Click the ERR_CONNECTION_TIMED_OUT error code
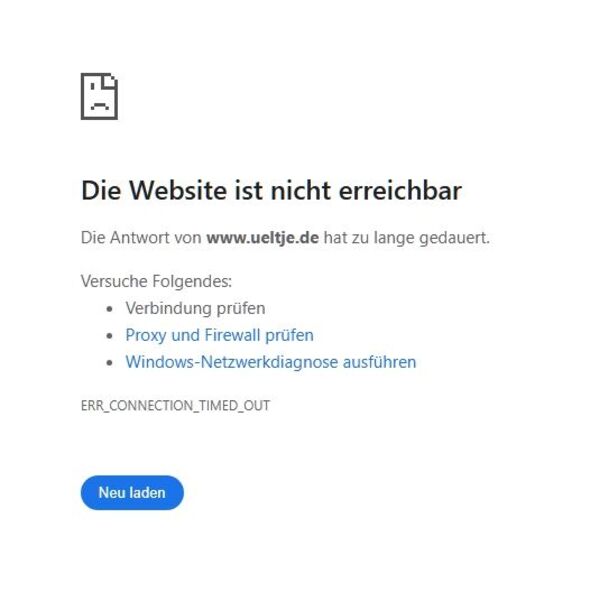Viewport: 590px width, 592px height. pyautogui.click(x=176, y=406)
